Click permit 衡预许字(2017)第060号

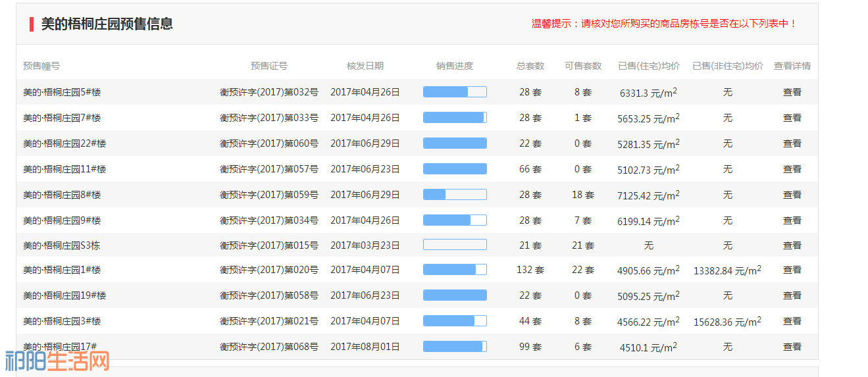[269, 143]
